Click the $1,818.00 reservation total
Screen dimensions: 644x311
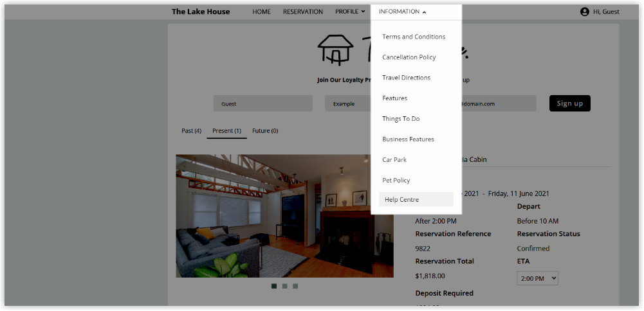point(430,276)
